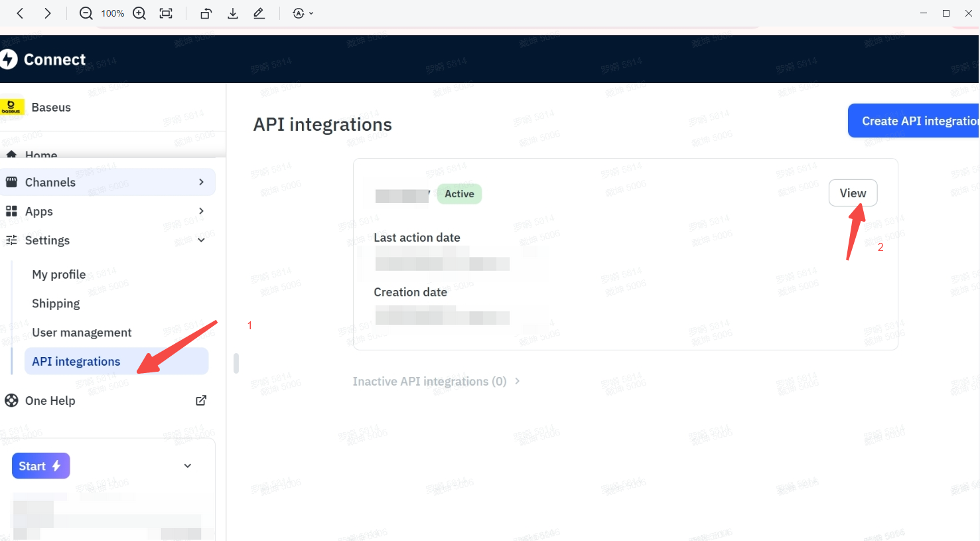The image size is (980, 541).
Task: Open the edit pencil tool
Action: point(259,13)
